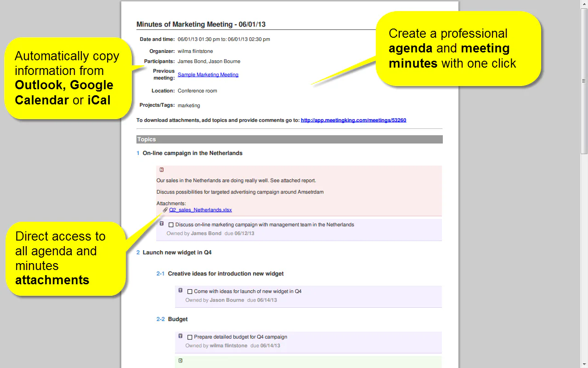Click topic heading Launch new widget in Q4
Screen dimensions: 588x368
(177, 253)
